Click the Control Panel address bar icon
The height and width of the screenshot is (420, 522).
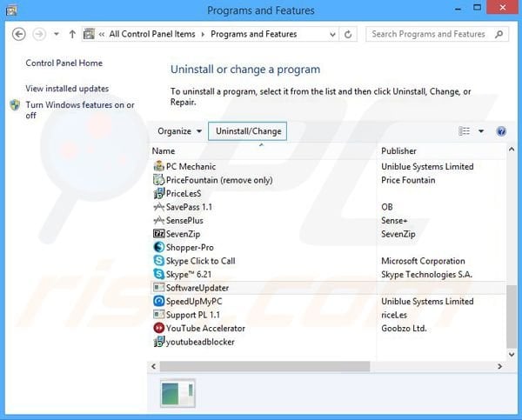coord(89,34)
